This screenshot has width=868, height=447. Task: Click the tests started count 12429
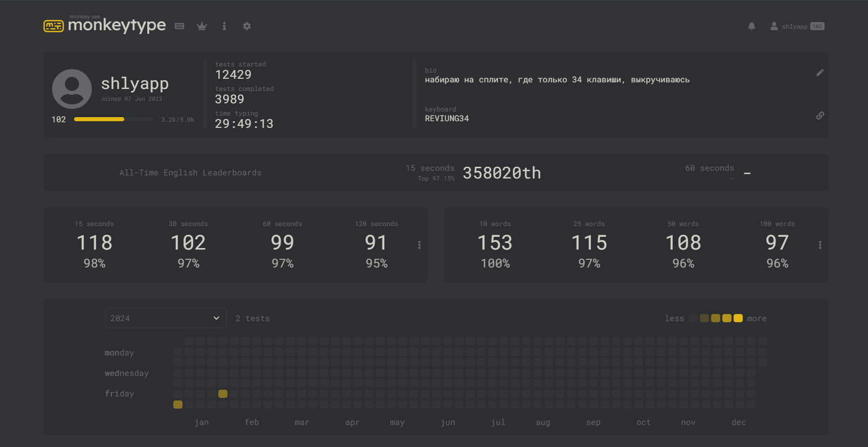click(x=233, y=75)
